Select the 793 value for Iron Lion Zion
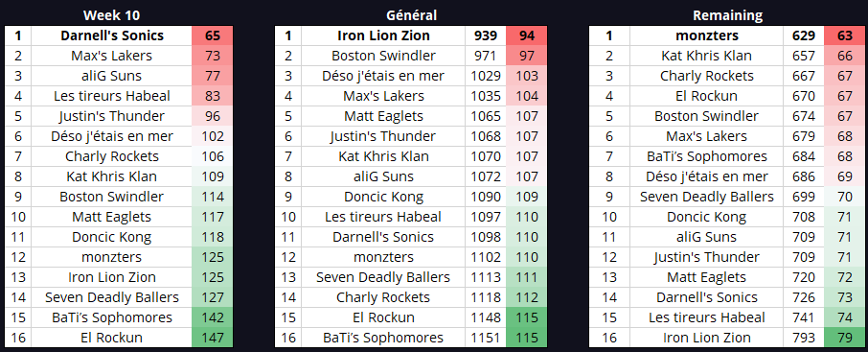Viewport: 868px width, 352px height. [x=804, y=338]
